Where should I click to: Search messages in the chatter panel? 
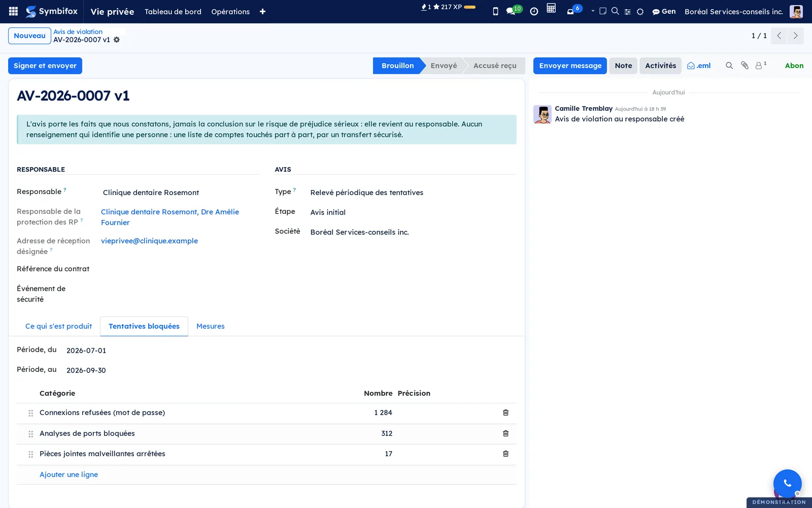click(x=729, y=66)
